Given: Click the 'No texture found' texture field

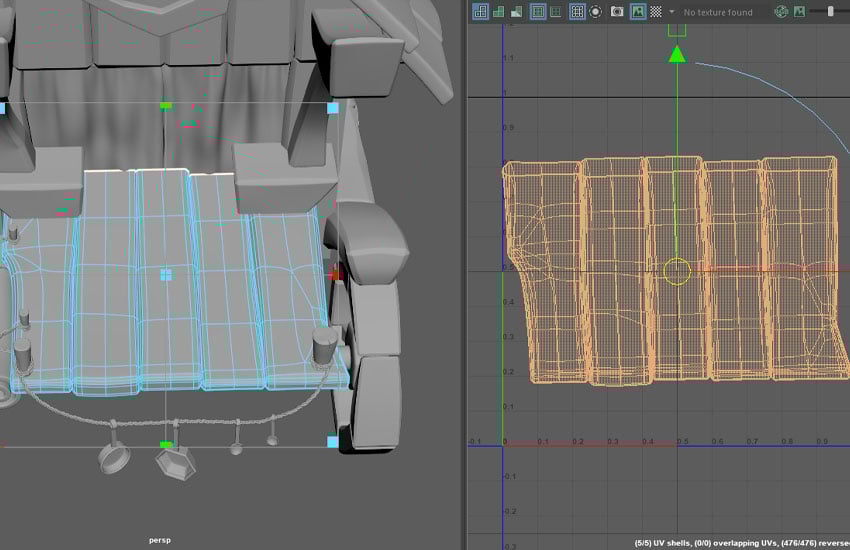Looking at the screenshot, I should 717,12.
